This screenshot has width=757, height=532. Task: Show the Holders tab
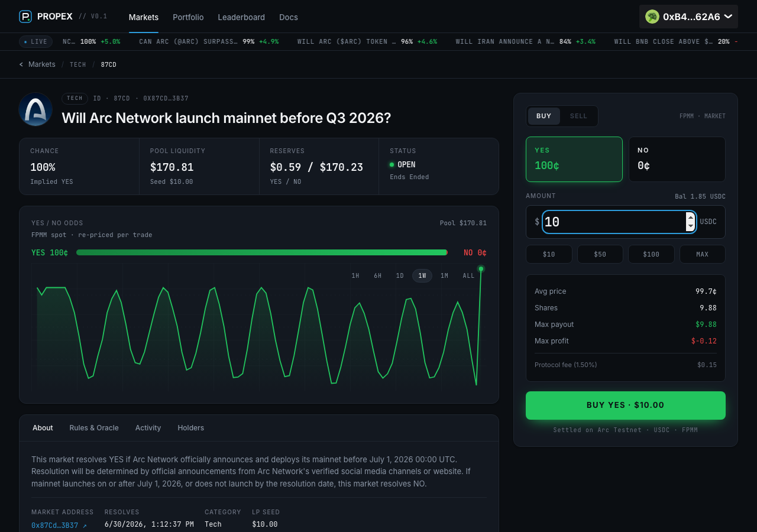coord(191,428)
